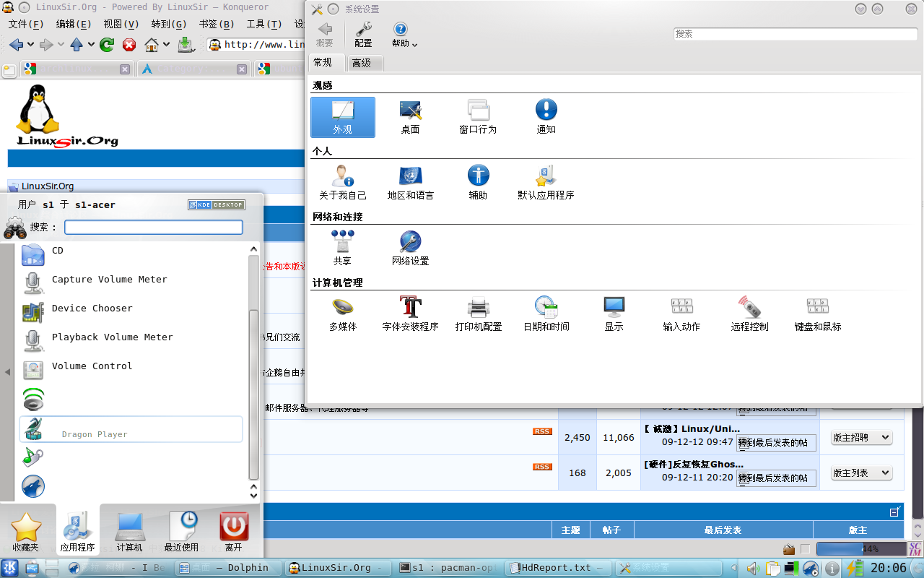Click the RSS badge in the 2,450 row

542,431
